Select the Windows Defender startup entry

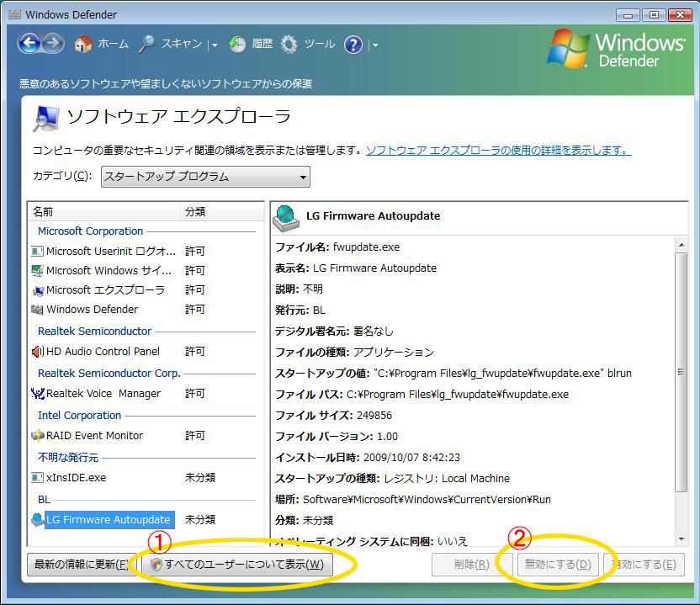92,309
